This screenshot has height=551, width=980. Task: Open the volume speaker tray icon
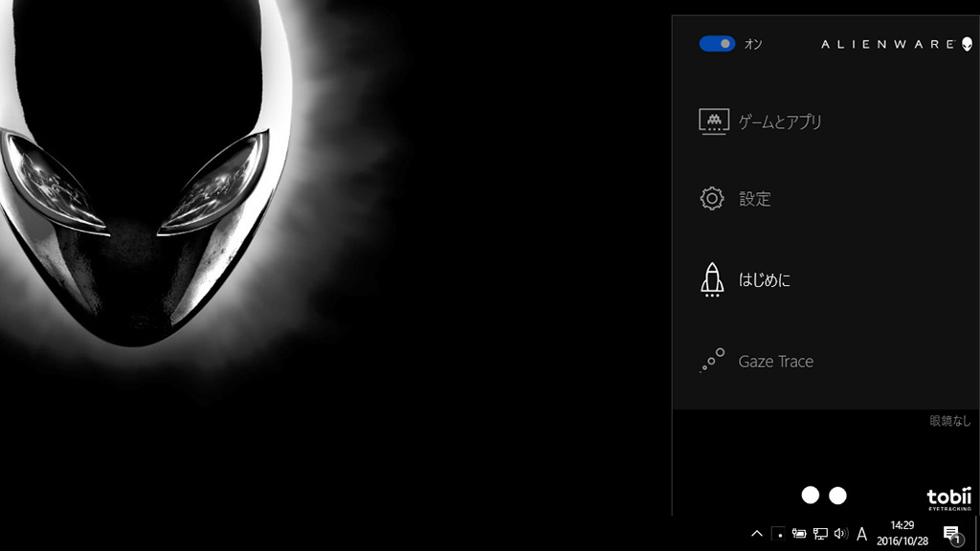841,534
